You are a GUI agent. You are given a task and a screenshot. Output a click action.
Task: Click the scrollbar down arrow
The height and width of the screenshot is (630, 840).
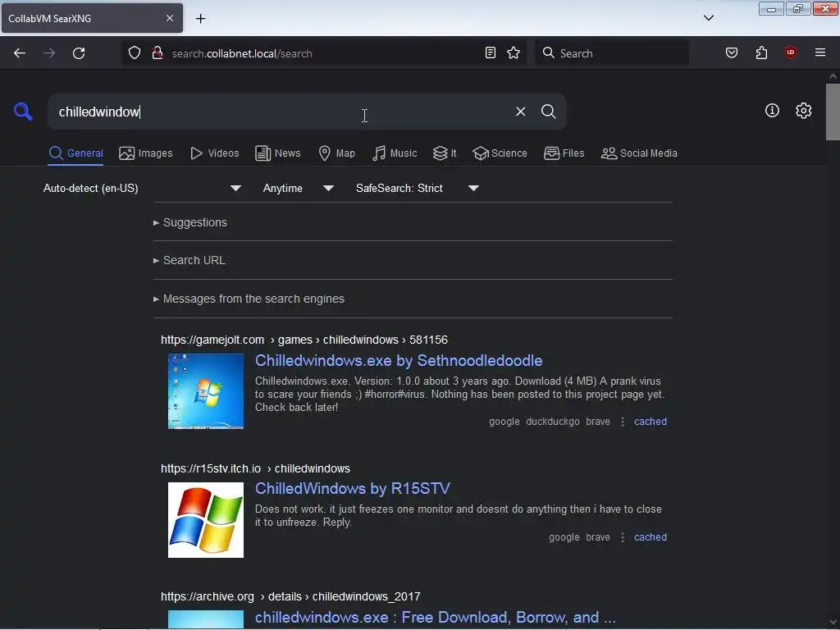pos(833,623)
